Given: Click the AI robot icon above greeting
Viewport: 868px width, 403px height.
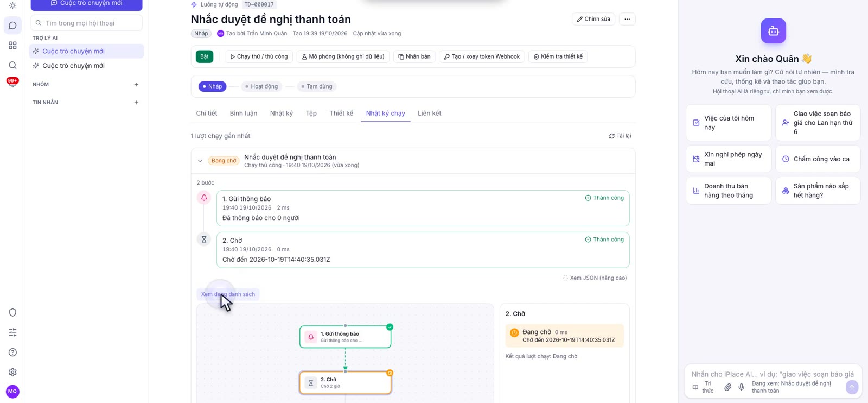Looking at the screenshot, I should [x=773, y=31].
